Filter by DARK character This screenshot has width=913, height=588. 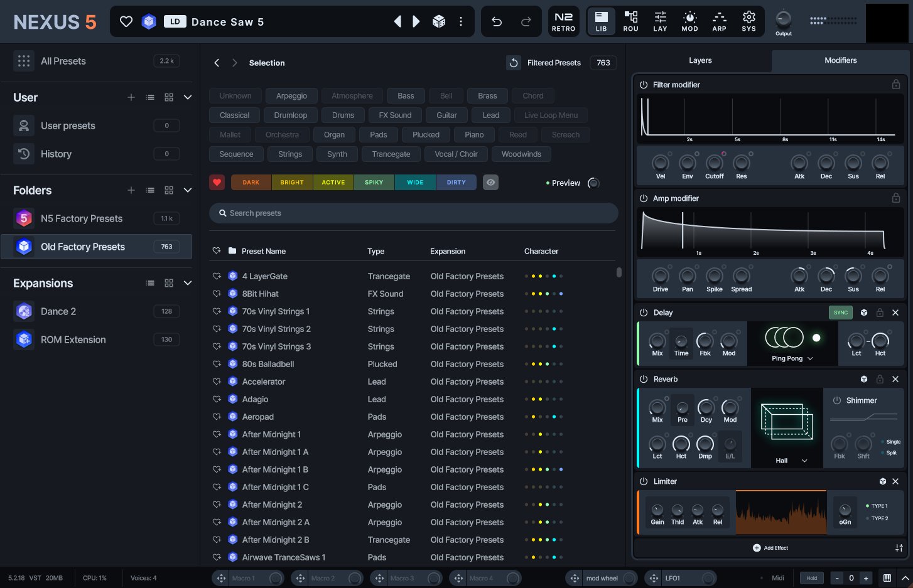click(251, 183)
